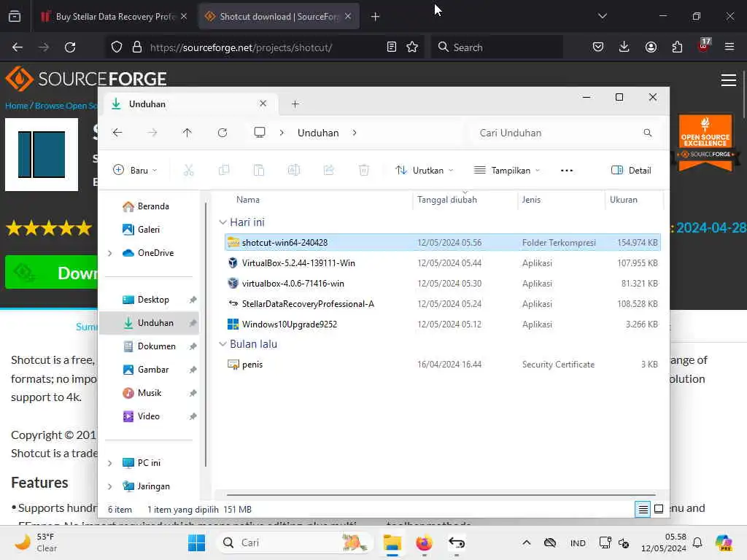Open Firefox from the taskbar
This screenshot has height=560, width=747.
pyautogui.click(x=424, y=542)
